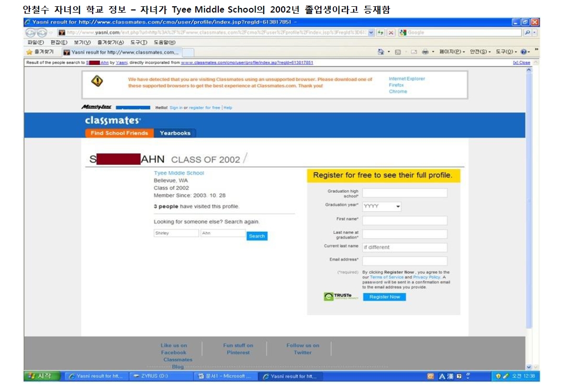
Task: Click the Current last name field
Action: point(405,248)
